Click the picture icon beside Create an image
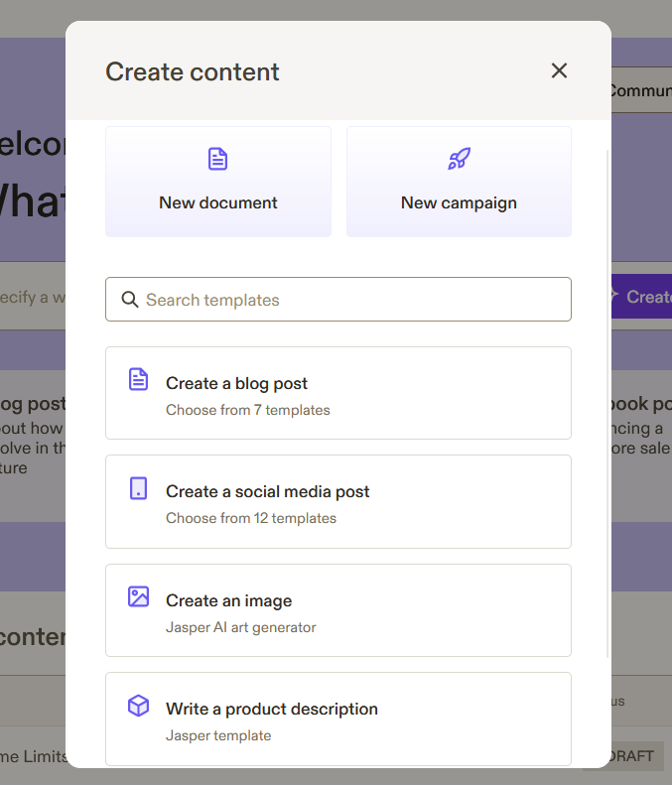The width and height of the screenshot is (672, 785). 139,596
